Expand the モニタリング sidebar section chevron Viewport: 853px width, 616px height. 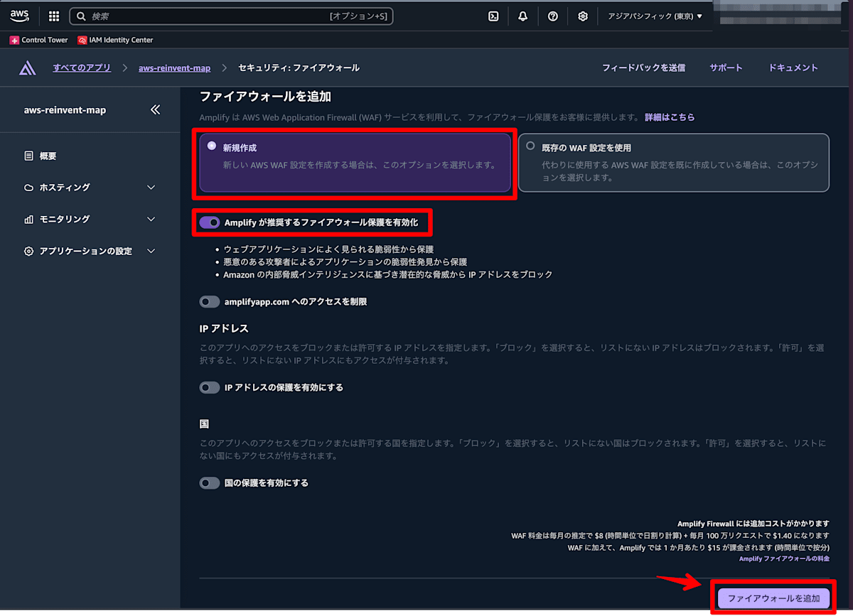click(x=151, y=220)
